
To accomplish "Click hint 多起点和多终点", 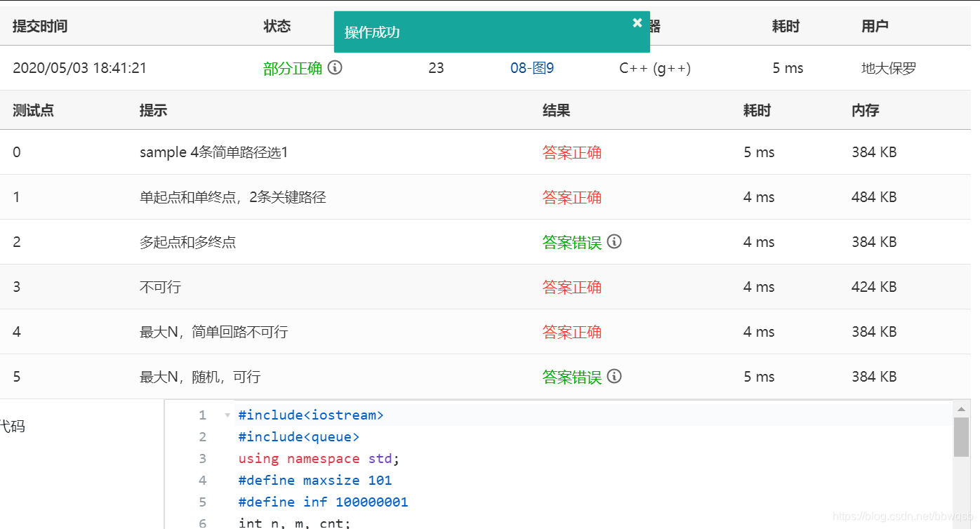I will 187,242.
